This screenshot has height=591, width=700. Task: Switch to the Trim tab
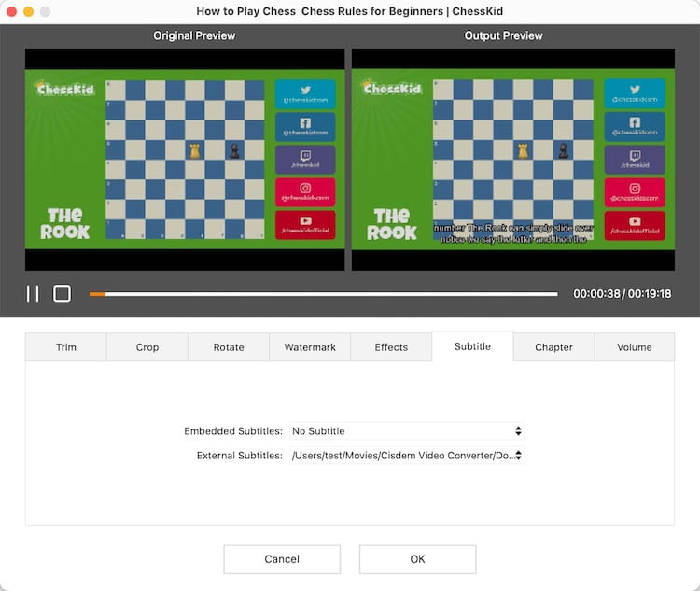click(x=66, y=347)
